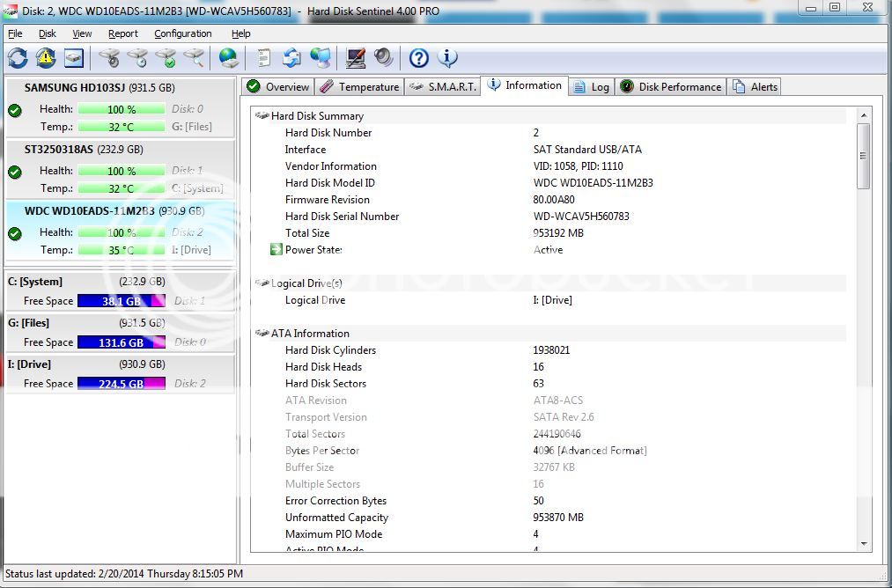The height and width of the screenshot is (588, 892).
Task: Click the Refresh toolbar icon
Action: pos(18,58)
